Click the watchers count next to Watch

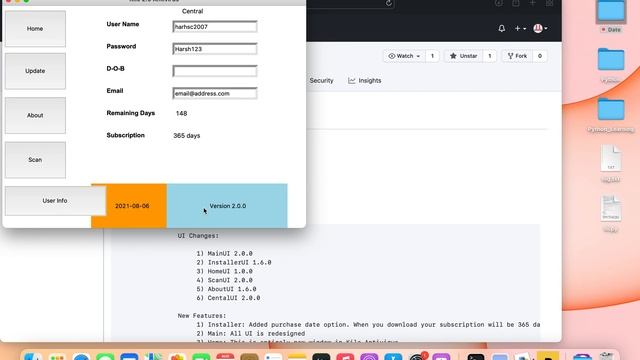(x=432, y=56)
